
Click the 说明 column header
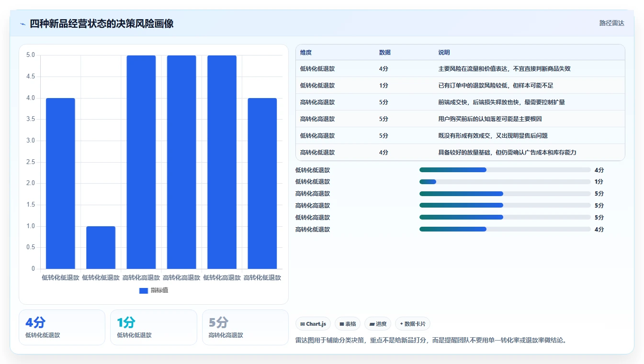(x=444, y=53)
